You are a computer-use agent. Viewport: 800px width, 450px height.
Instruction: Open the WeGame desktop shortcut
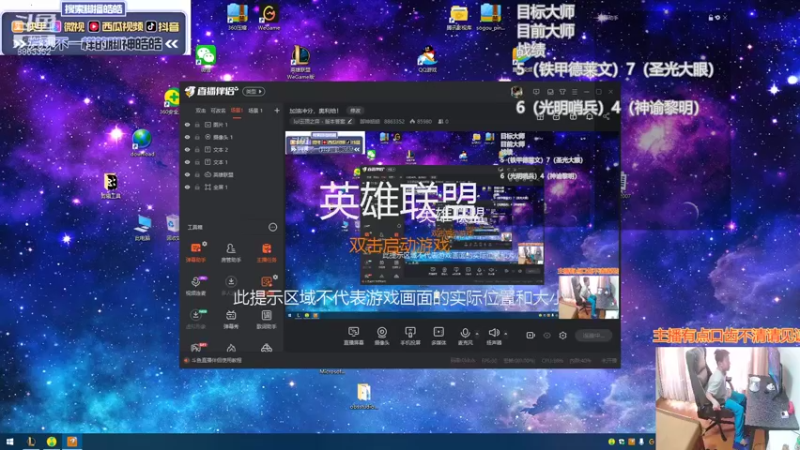click(269, 17)
